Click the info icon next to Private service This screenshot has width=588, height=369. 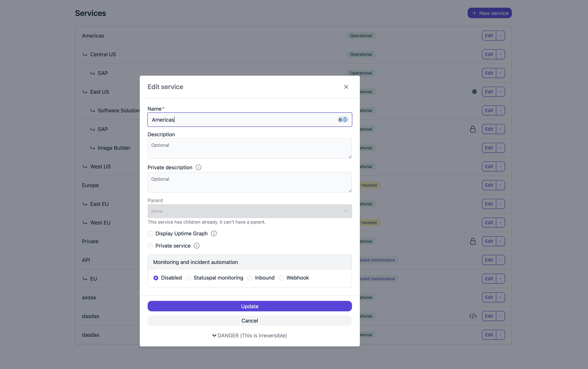[x=196, y=246]
